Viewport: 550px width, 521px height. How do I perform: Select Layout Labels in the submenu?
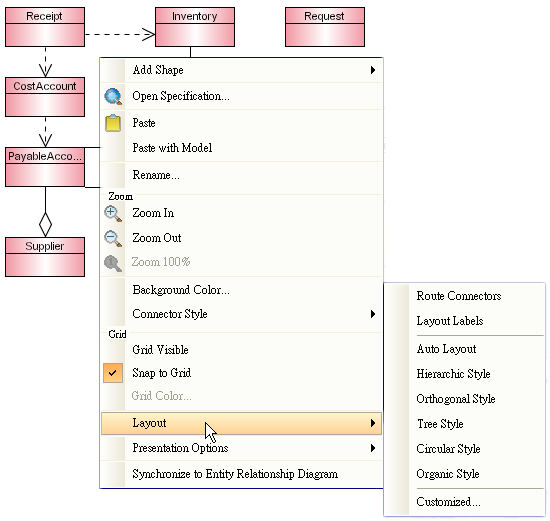[465, 321]
